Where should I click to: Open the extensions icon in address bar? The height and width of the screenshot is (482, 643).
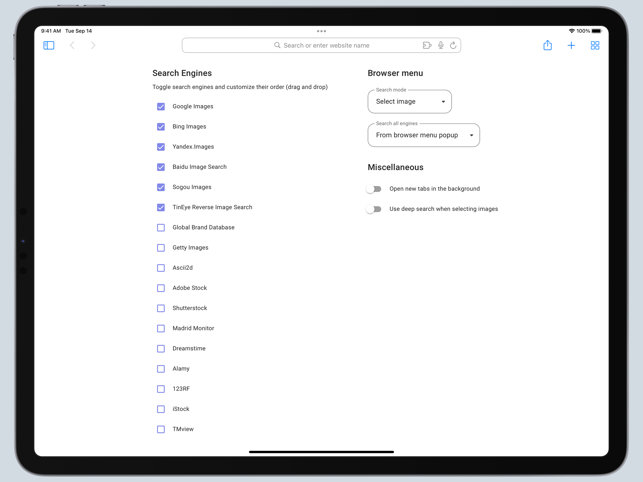tap(427, 45)
